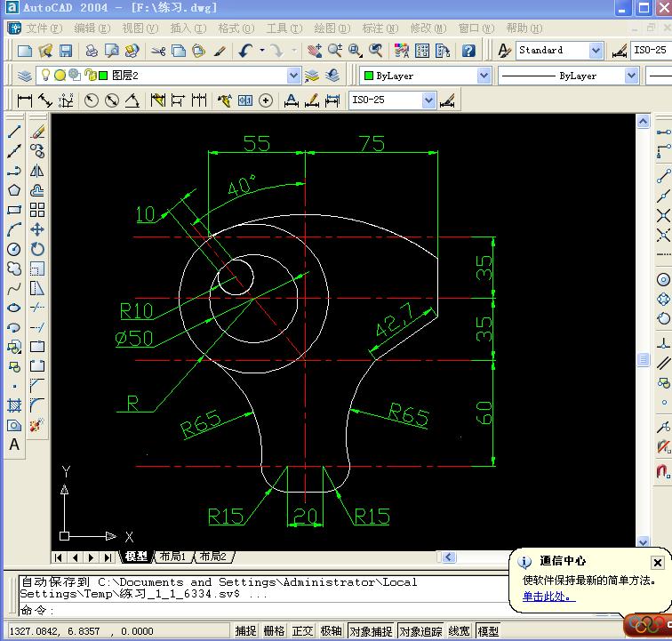
Task: Open the 编辑 menu
Action: (x=92, y=28)
